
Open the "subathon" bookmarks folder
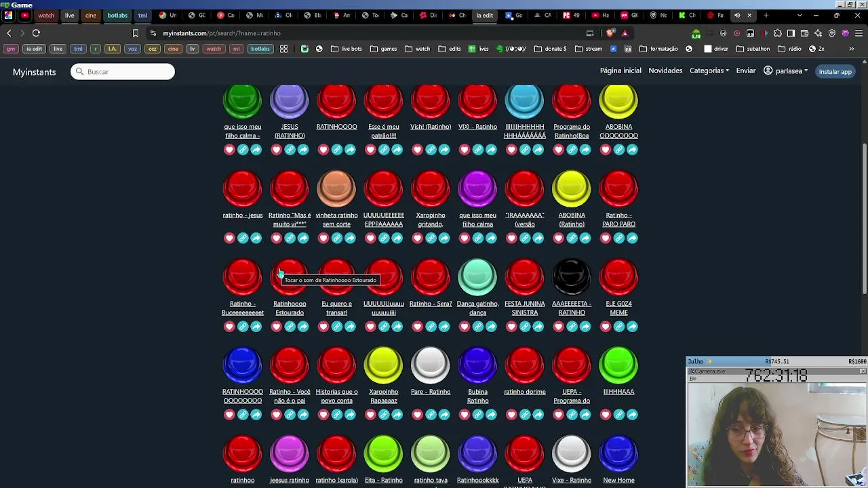[753, 49]
